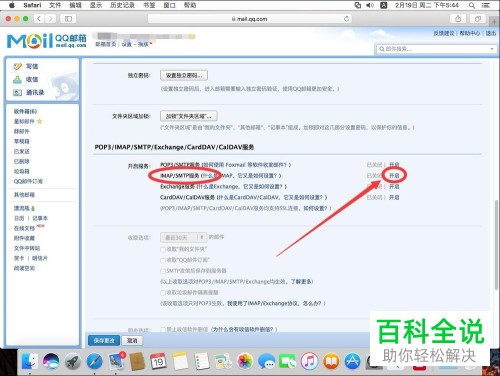Expand the mail search box dropdown arrow
The image size is (500, 376).
tap(492, 49)
